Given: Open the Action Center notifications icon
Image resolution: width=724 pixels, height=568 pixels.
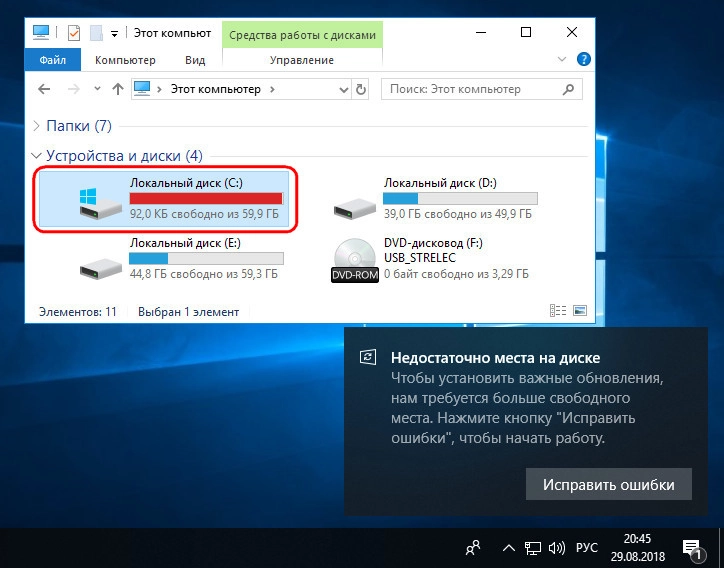Looking at the screenshot, I should coord(691,547).
